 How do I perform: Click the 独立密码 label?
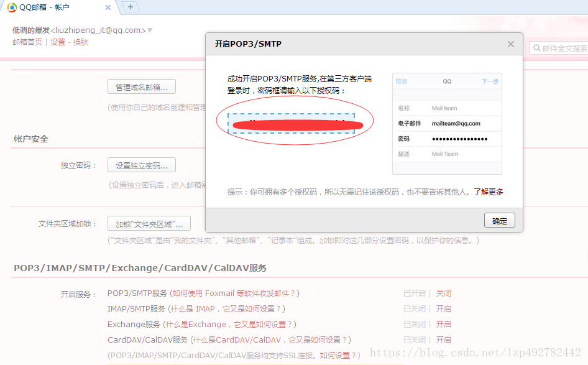78,165
